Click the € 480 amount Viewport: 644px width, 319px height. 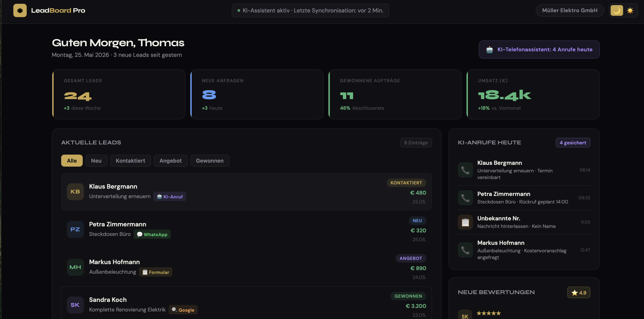point(418,193)
